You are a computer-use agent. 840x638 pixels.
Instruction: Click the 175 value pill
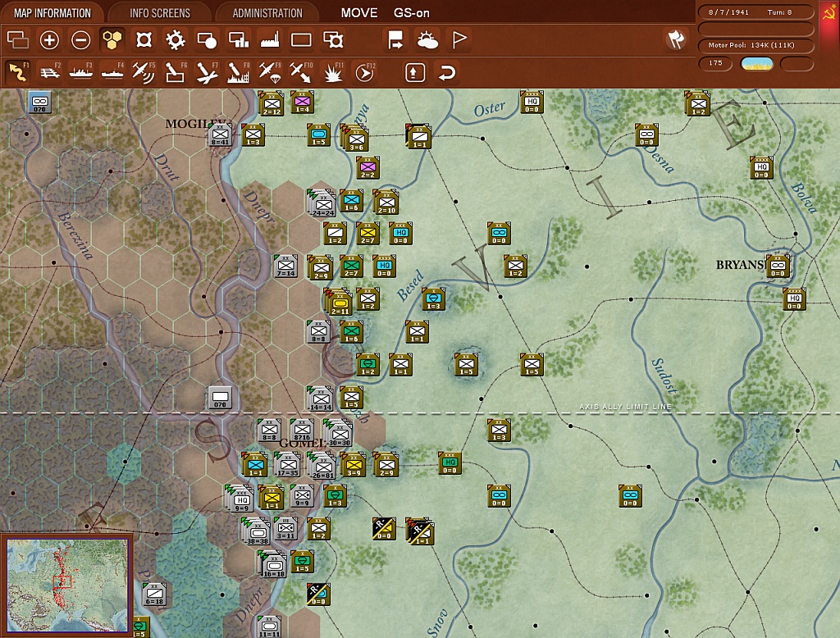[715, 64]
